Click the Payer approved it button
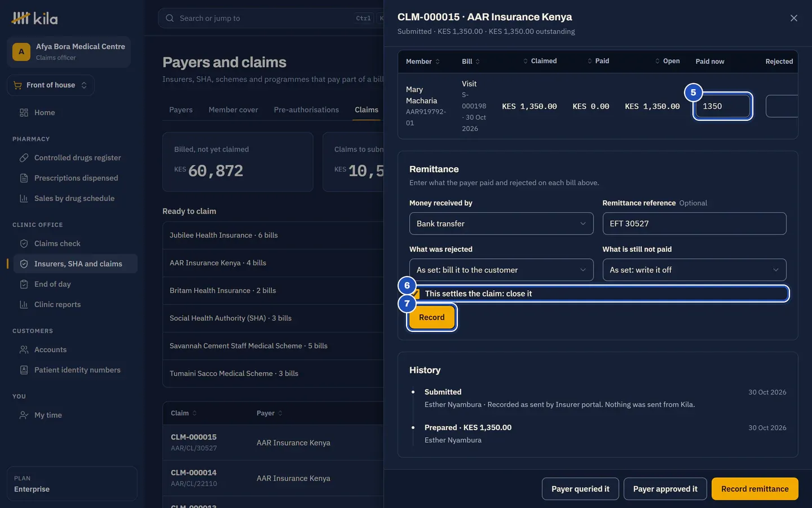Screen dimensions: 812x508 665,489
